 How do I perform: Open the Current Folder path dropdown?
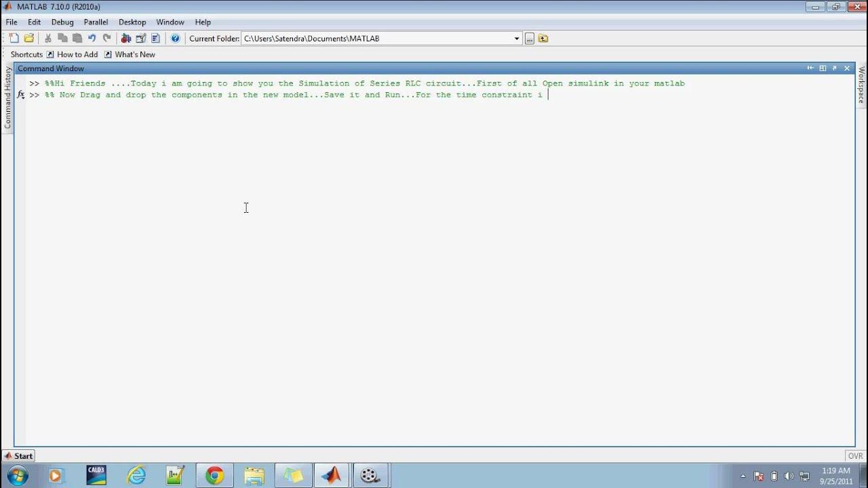tap(517, 39)
